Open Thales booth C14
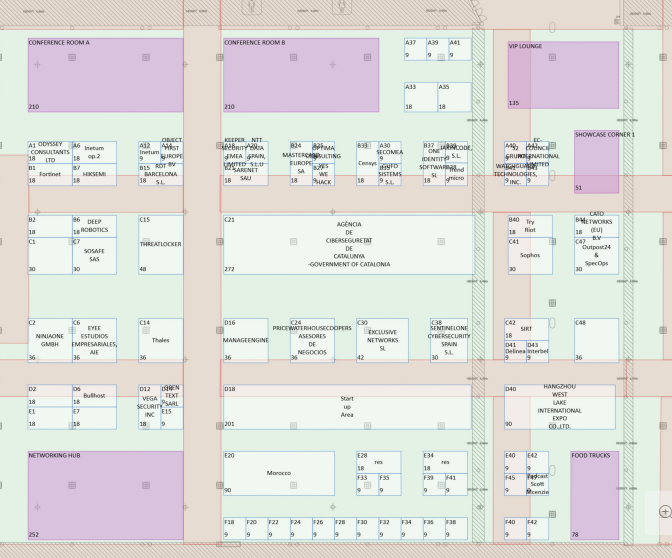 tap(161, 340)
